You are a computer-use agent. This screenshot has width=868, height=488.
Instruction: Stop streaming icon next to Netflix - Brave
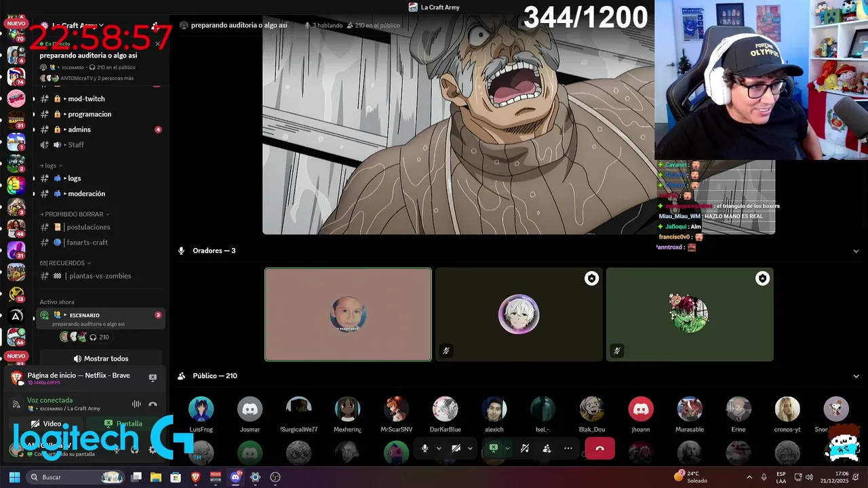153,378
